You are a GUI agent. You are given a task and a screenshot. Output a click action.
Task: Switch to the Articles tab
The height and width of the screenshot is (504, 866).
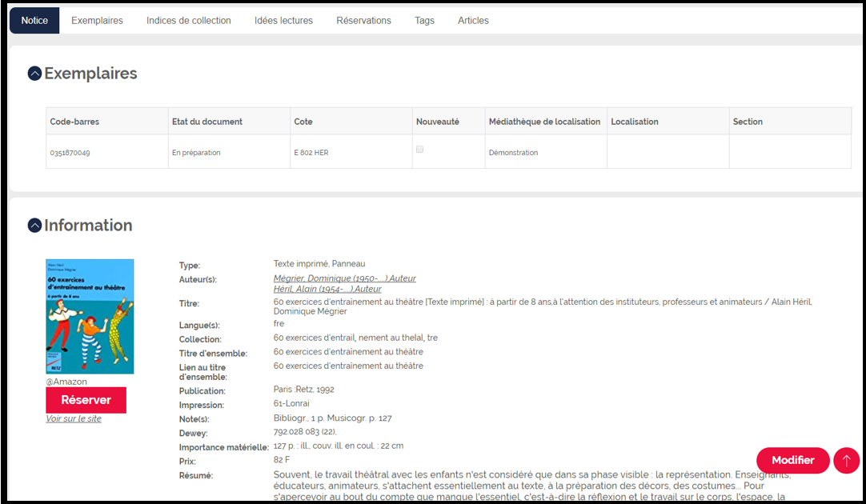pyautogui.click(x=473, y=21)
